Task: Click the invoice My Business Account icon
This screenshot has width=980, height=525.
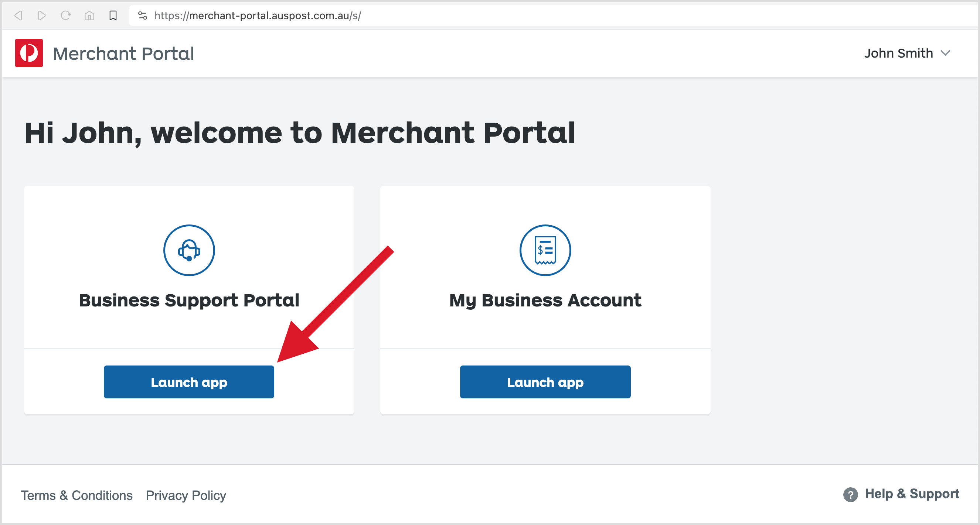Action: [x=545, y=250]
